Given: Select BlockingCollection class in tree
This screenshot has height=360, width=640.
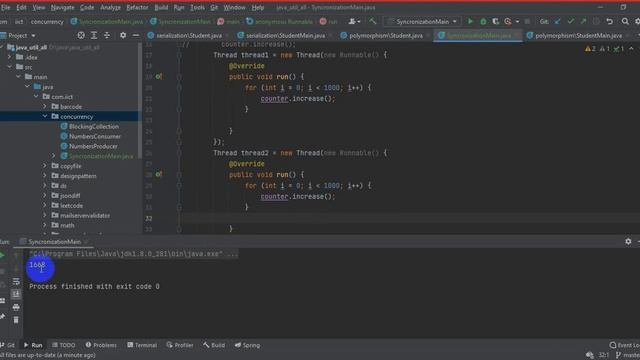Looking at the screenshot, I should 94,127.
